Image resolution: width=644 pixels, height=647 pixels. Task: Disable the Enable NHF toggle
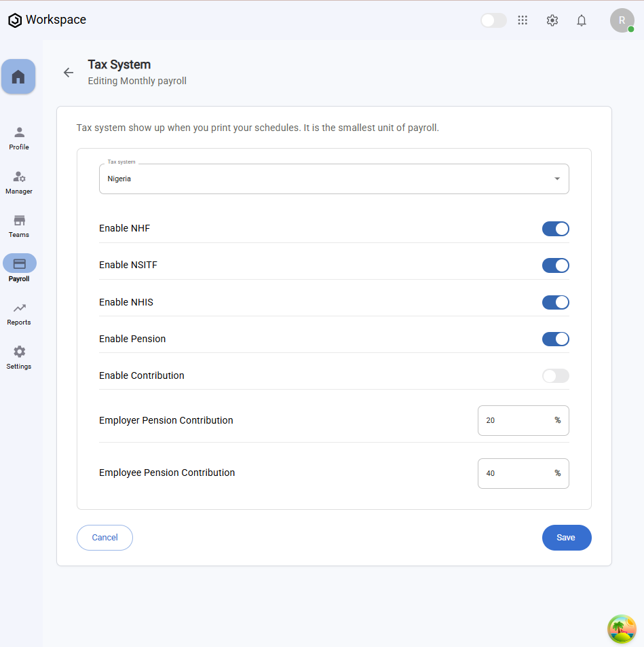tap(555, 229)
